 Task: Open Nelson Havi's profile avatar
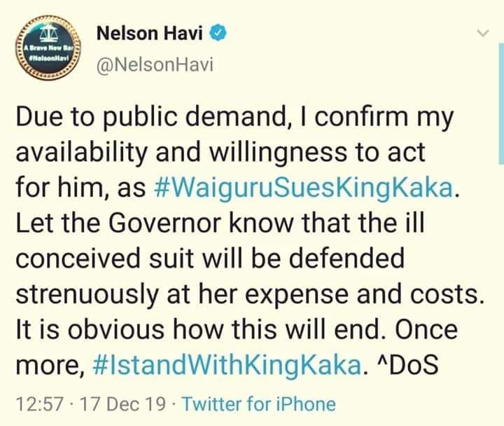(48, 47)
